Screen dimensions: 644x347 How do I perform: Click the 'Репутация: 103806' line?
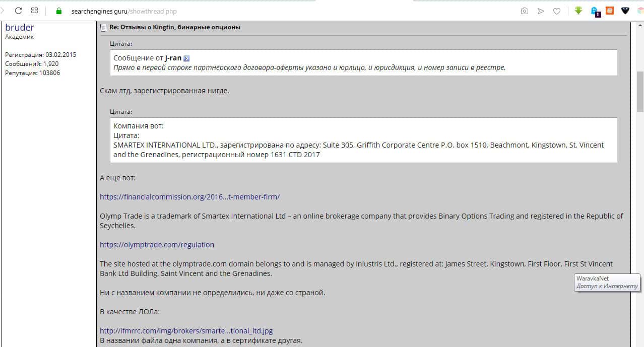coord(33,73)
